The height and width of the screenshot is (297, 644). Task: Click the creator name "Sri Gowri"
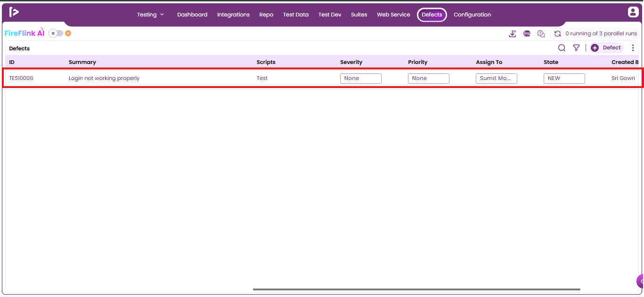[623, 78]
